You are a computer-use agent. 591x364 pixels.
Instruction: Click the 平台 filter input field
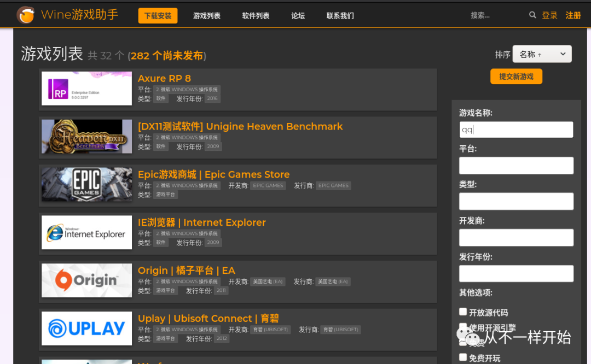pos(517,166)
